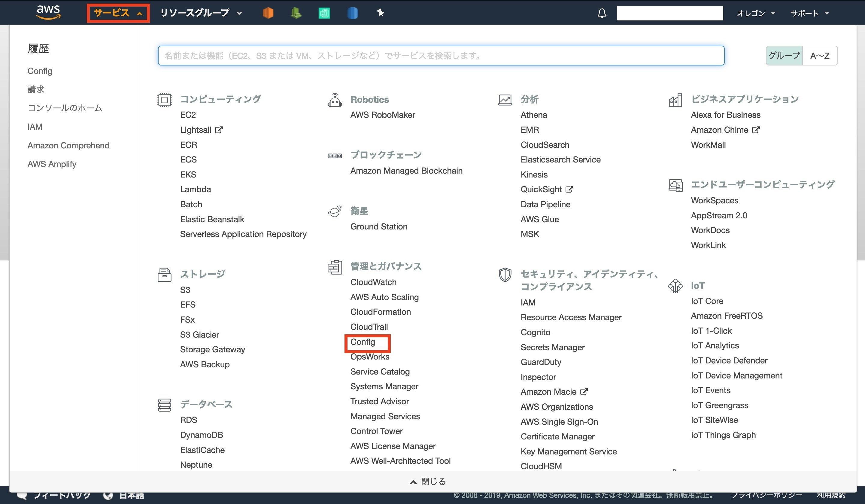Open the RDS service

pyautogui.click(x=189, y=420)
